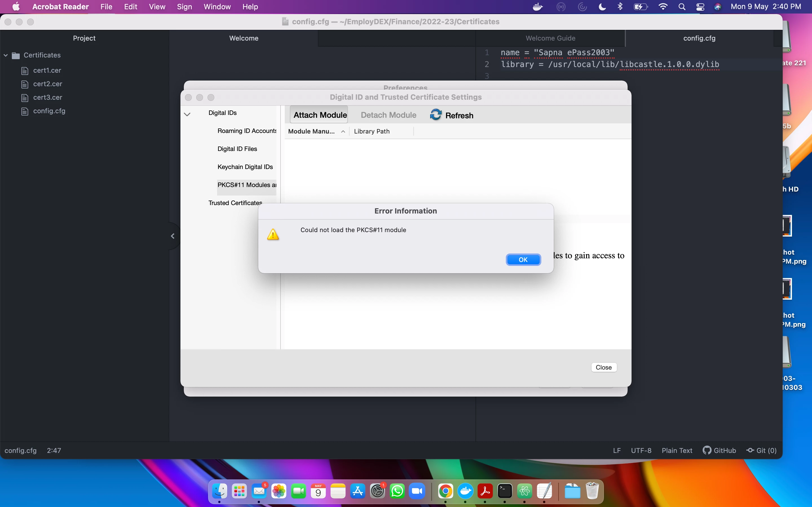
Task: Collapse the Certificates project folder
Action: click(6, 55)
